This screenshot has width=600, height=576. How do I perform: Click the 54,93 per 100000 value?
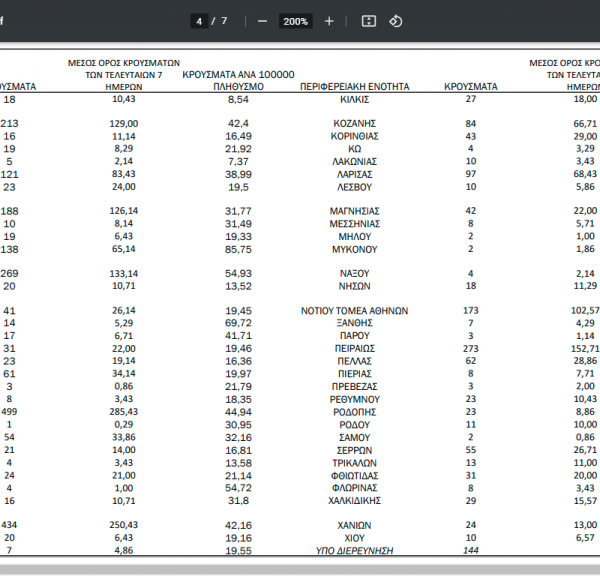(x=238, y=274)
